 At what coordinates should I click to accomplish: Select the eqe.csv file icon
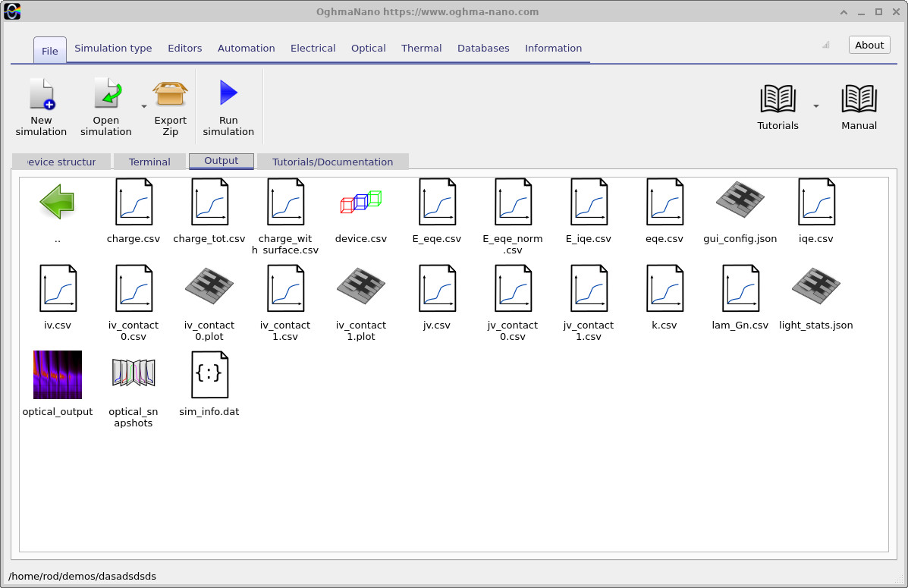pyautogui.click(x=665, y=202)
